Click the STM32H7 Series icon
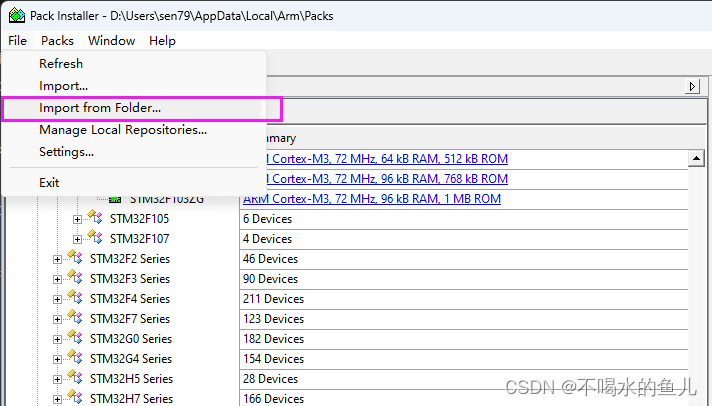This screenshot has height=406, width=712. coord(75,397)
